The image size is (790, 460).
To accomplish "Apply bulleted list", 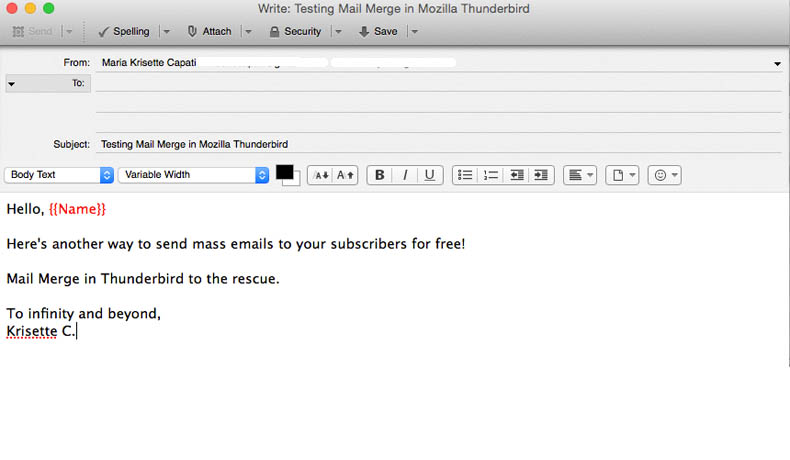I will coord(465,175).
